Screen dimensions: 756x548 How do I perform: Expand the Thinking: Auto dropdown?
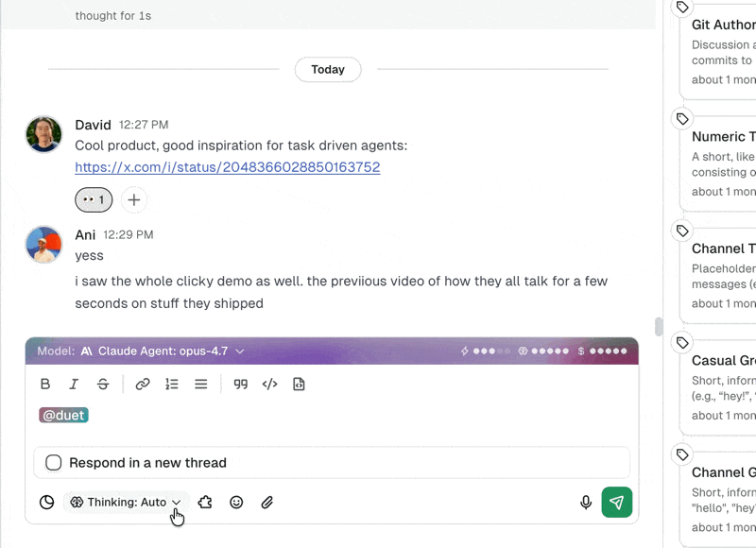coord(127,503)
